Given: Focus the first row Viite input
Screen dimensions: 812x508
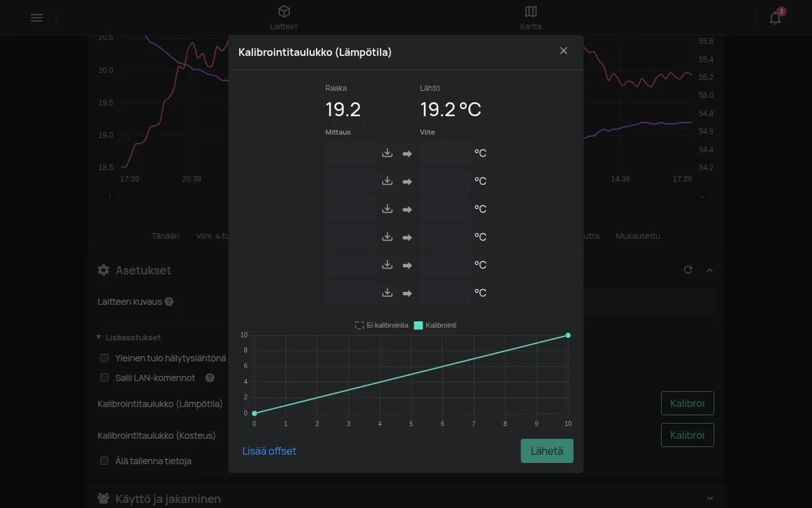Looking at the screenshot, I should 445,153.
